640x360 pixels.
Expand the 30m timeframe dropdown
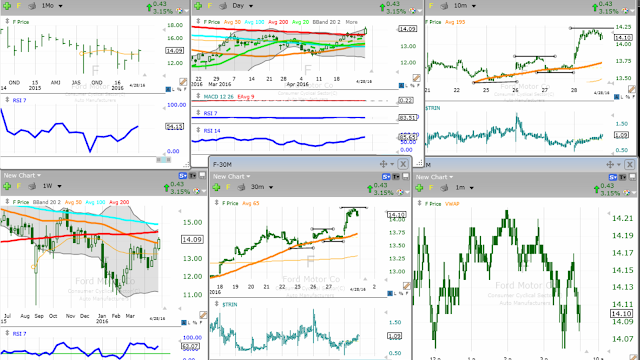tap(262, 187)
